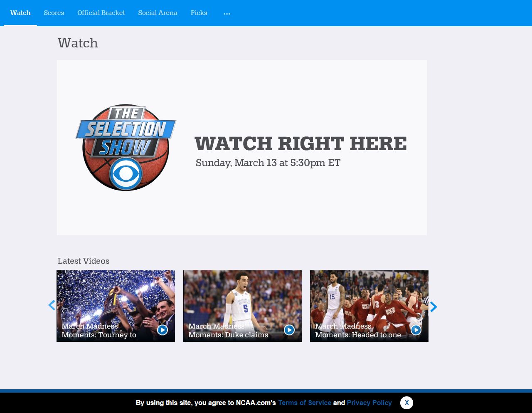Image resolution: width=532 pixels, height=413 pixels.
Task: Switch to the Social Arena tab
Action: coord(158,13)
